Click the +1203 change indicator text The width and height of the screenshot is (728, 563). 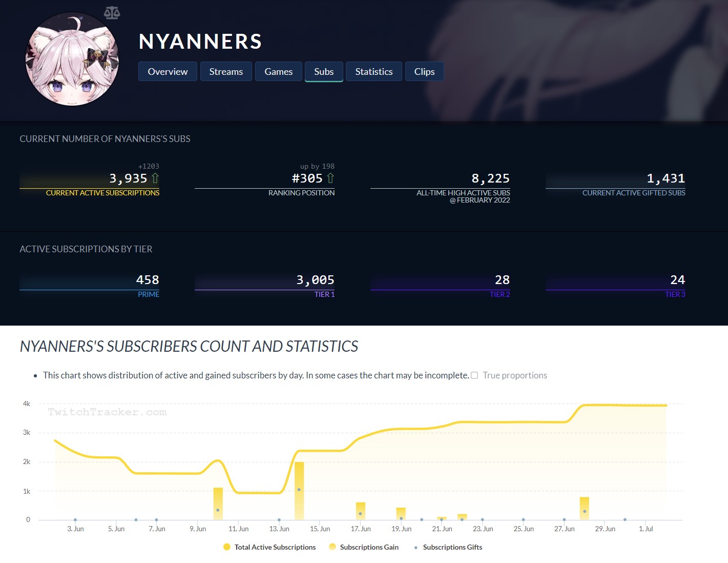coord(149,166)
